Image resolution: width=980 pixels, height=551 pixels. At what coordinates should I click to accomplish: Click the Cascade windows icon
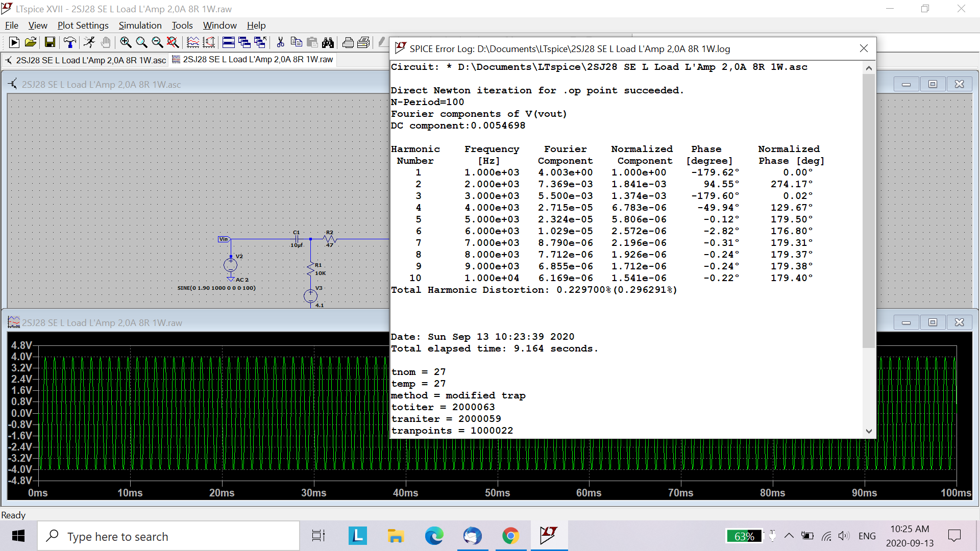pos(244,42)
